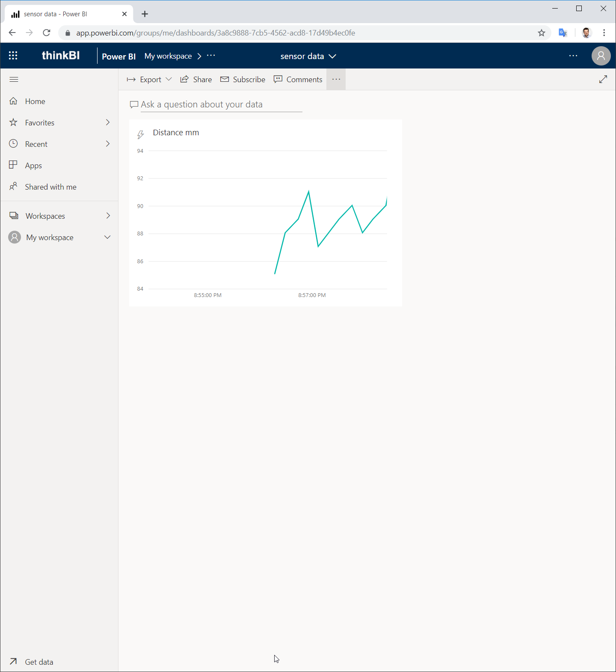The image size is (616, 672).
Task: Click the browser address bar URL
Action: tap(216, 33)
